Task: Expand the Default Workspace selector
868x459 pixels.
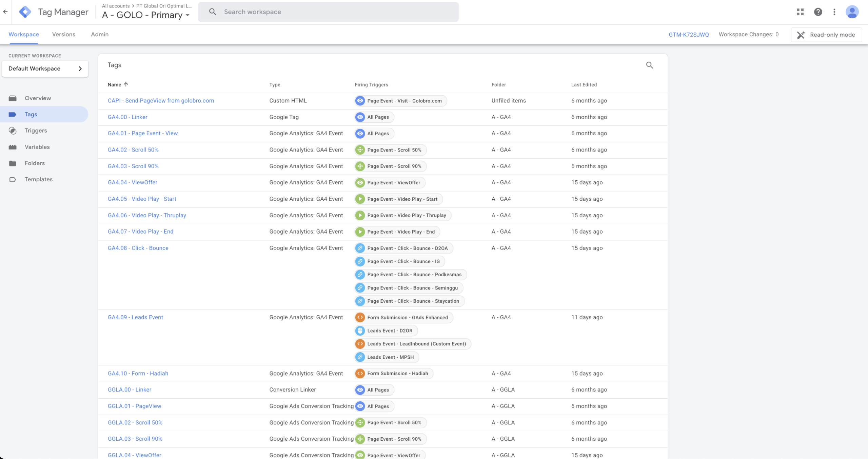Action: [45, 68]
